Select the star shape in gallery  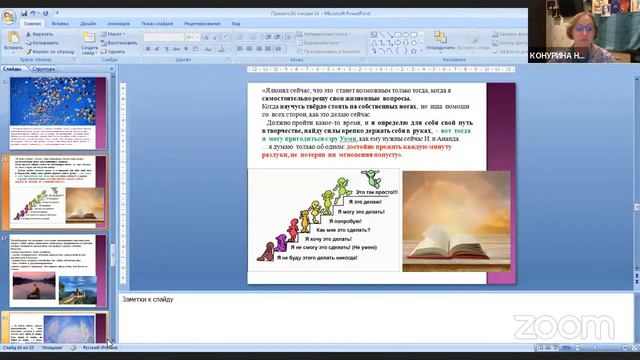413,51
